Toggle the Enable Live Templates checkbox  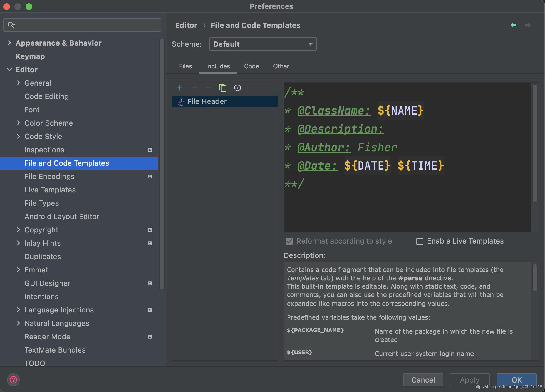click(420, 241)
